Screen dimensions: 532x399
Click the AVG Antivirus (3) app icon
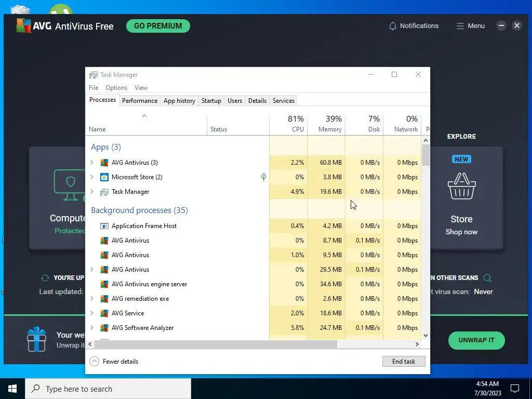(104, 163)
